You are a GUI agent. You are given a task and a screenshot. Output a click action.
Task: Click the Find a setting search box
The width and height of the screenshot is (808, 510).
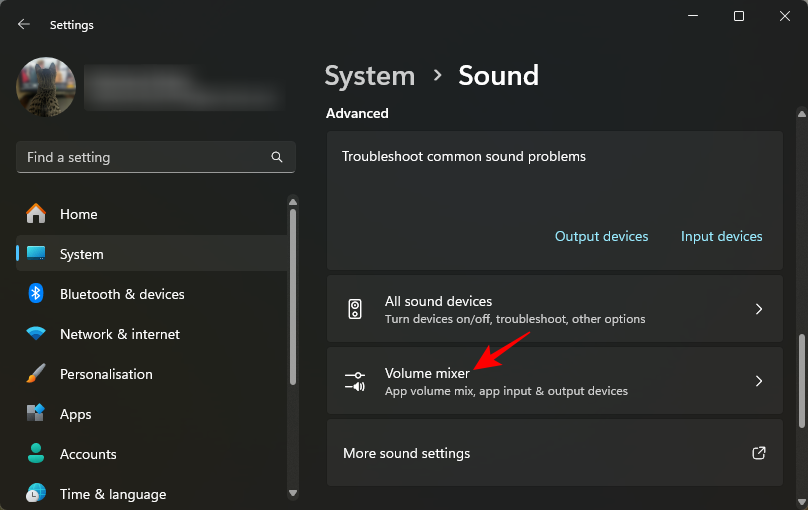click(x=145, y=157)
